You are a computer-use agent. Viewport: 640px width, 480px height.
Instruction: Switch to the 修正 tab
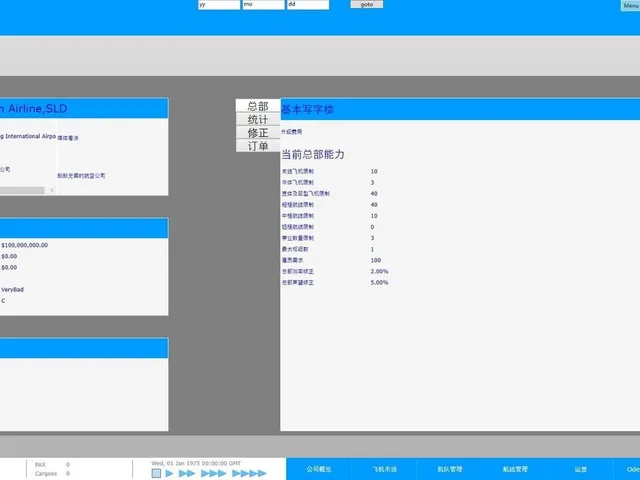(258, 133)
